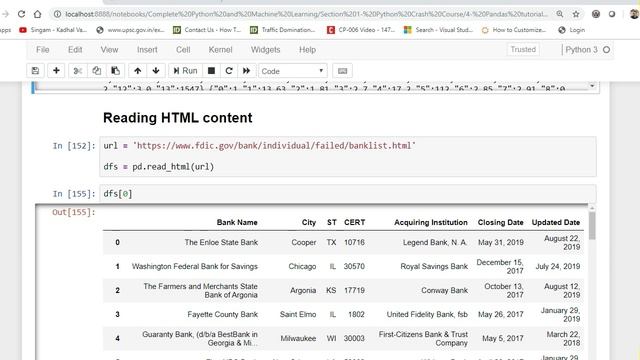
Task: Open the View menu
Action: [x=109, y=50]
